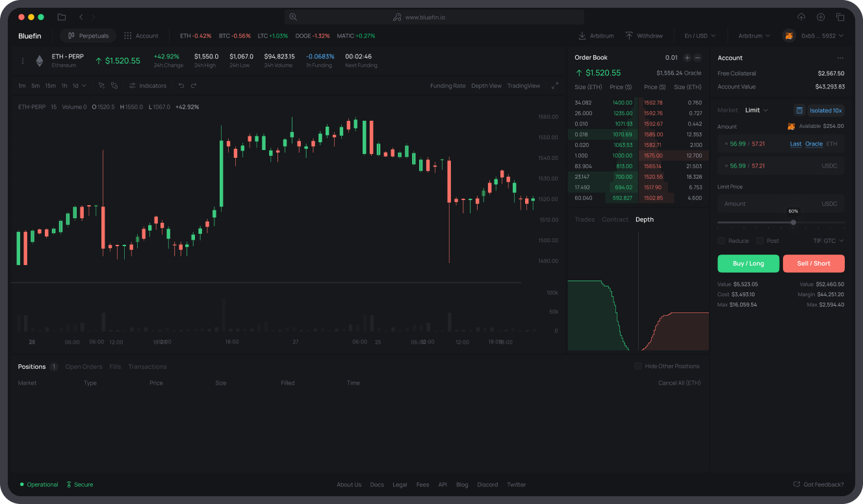Open the Trades tab
The image size is (863, 504).
click(585, 220)
